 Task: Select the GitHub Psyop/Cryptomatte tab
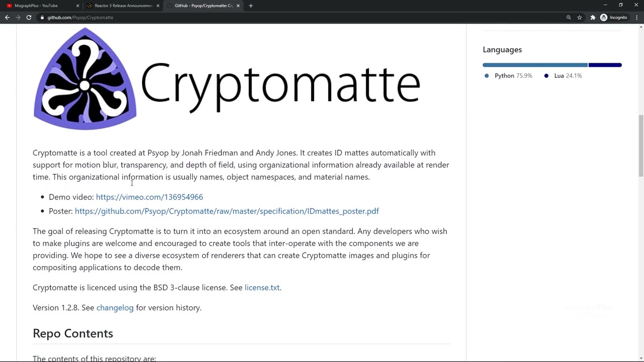click(x=203, y=6)
